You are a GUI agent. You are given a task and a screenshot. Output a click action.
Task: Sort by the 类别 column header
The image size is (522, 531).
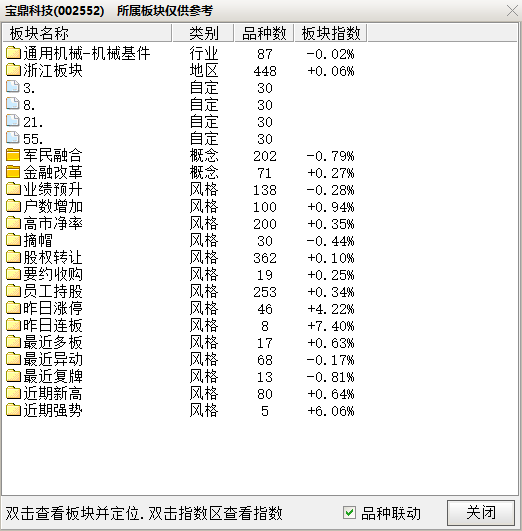(203, 33)
